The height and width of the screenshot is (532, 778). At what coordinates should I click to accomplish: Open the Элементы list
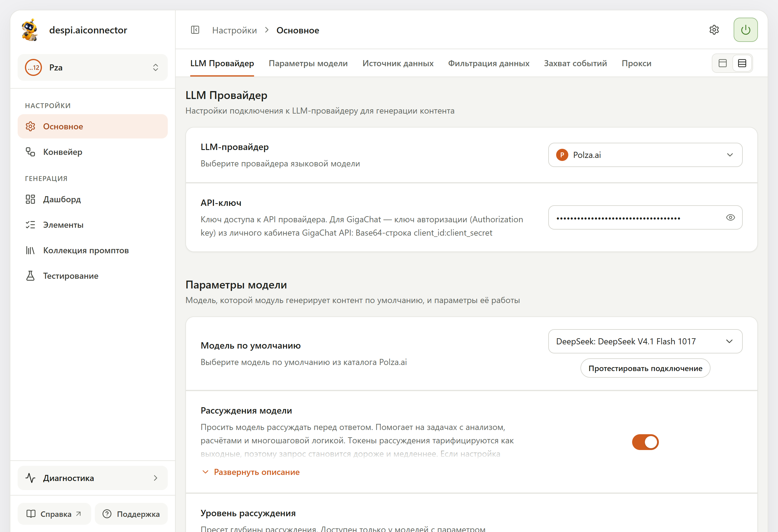pos(92,225)
